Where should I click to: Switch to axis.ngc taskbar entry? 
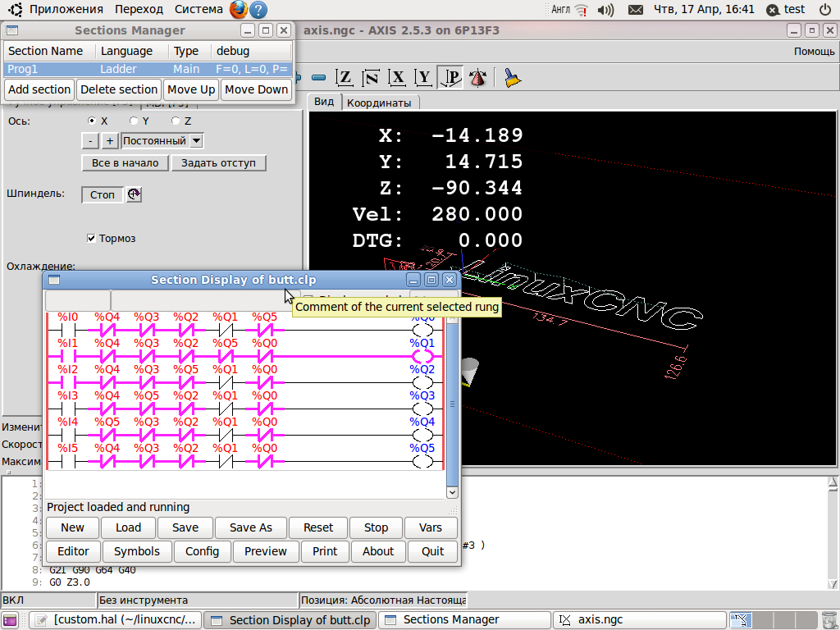point(640,620)
